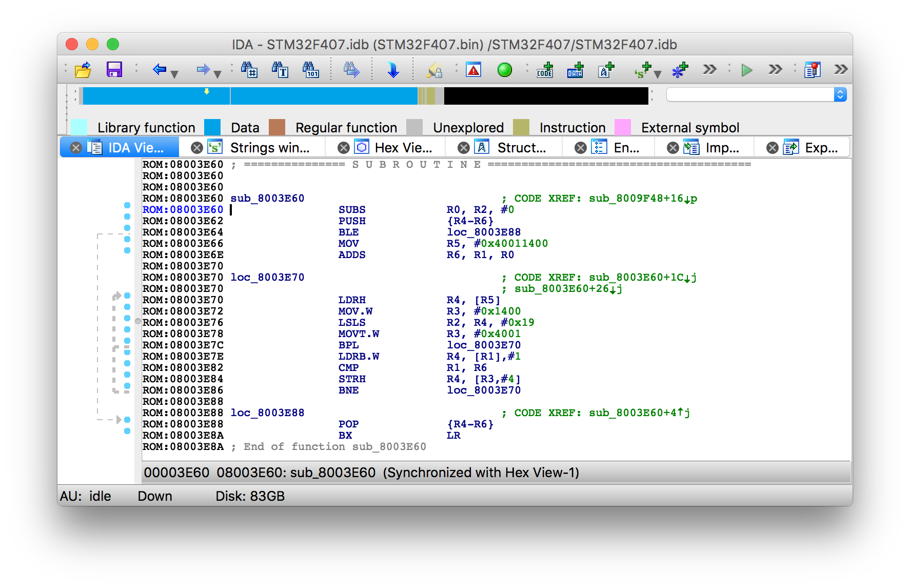Viewport: 910px width, 588px height.
Task: Click the search text binoculars icon
Action: (x=280, y=69)
